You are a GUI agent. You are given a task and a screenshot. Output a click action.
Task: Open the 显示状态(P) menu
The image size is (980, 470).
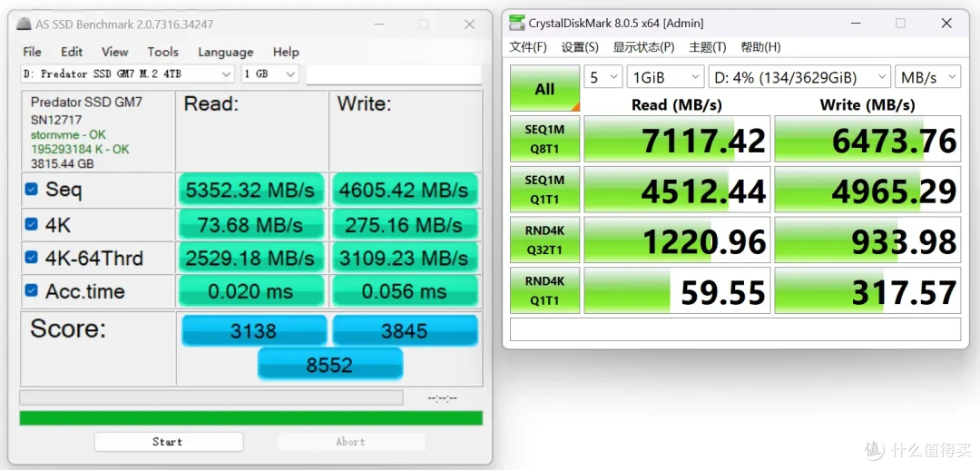pos(643,47)
